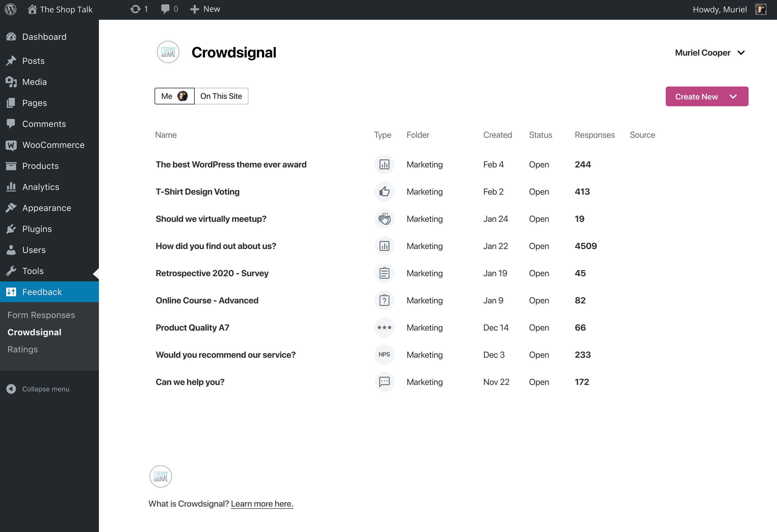Viewport: 777px width, 532px height.
Task: Click the chat bubble icon for 'Can we help you?'
Action: [x=384, y=382]
